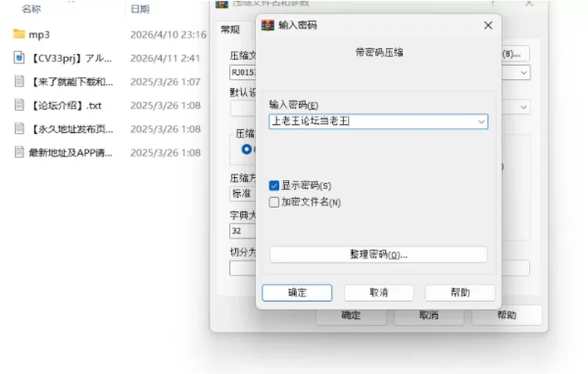Click the date 2026/4/10 23:16

[168, 34]
